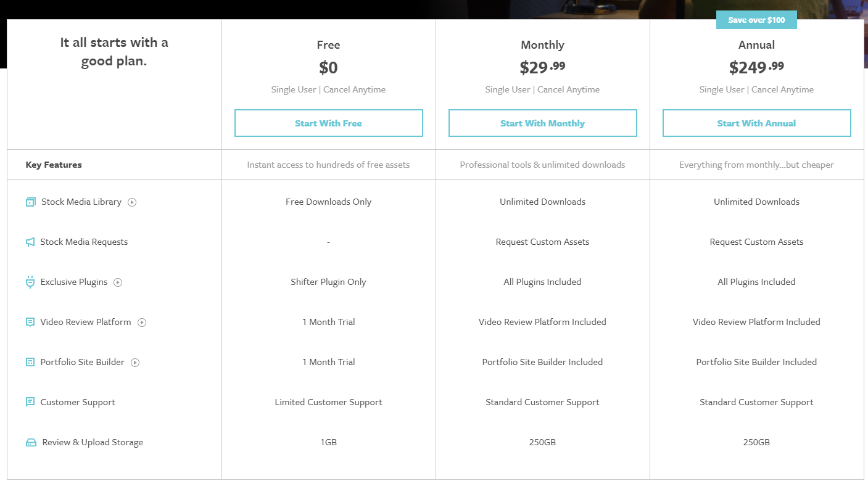Click the Exclusive Plugins plug icon
Viewport: 868px width, 481px height.
pyautogui.click(x=30, y=282)
